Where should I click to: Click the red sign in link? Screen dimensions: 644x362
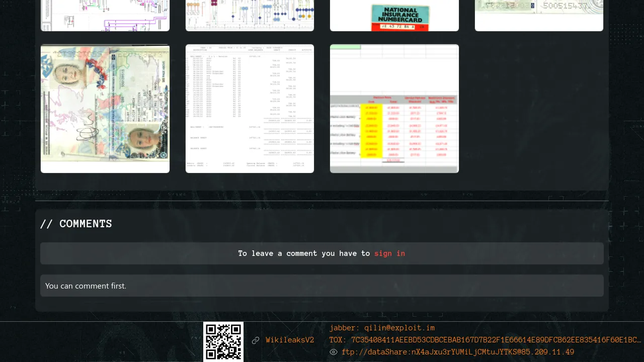(389, 253)
